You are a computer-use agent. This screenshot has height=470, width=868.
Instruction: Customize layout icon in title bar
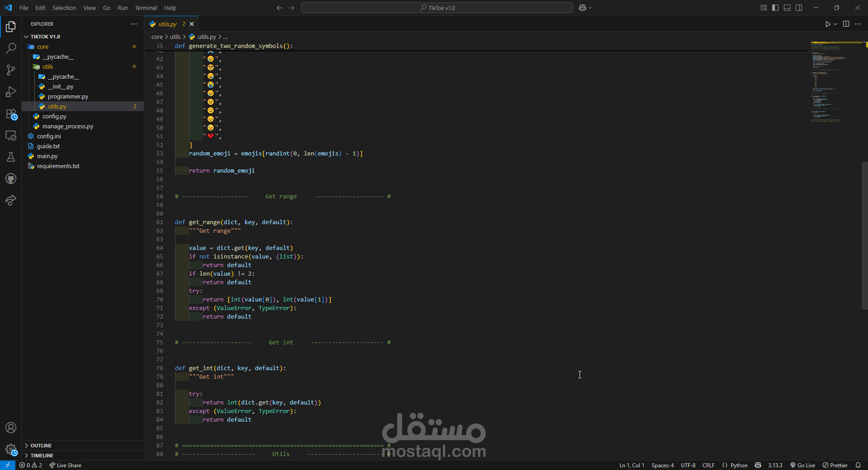pyautogui.click(x=764, y=8)
